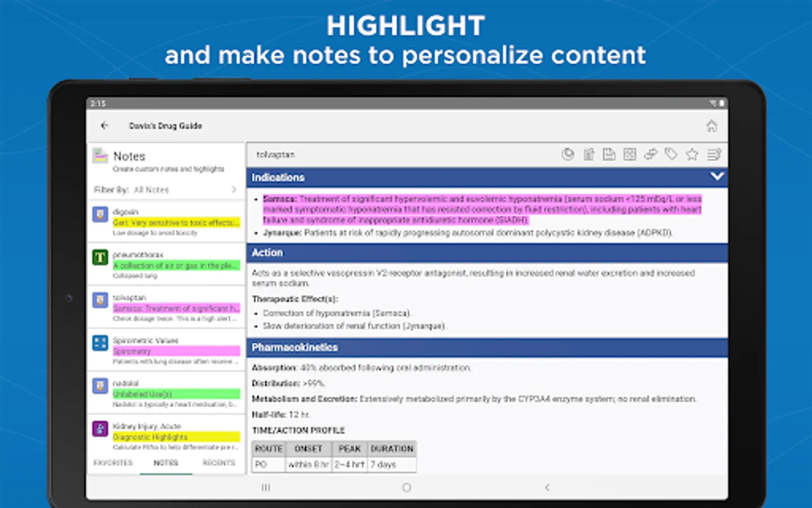Click the 'within 8 hr' onset cell
The width and height of the screenshot is (812, 508).
pos(308,465)
